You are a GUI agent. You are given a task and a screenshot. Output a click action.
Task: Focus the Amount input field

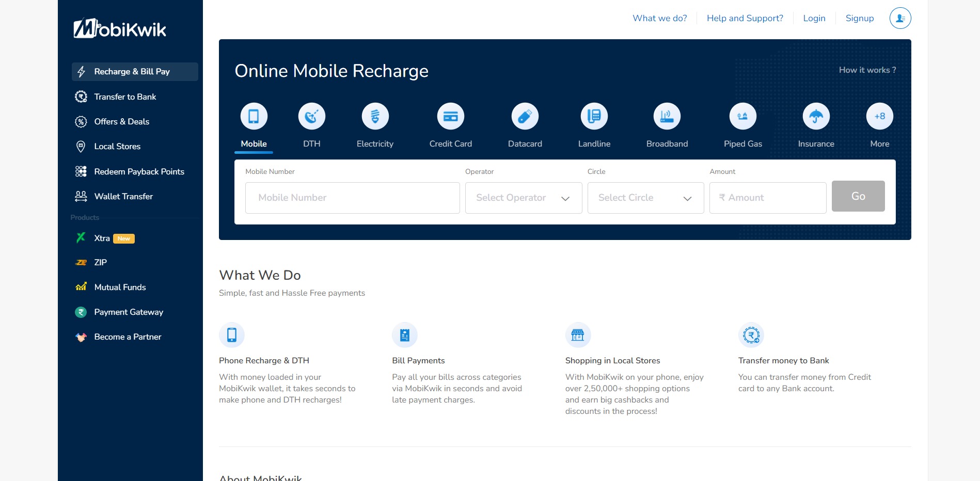tap(768, 198)
